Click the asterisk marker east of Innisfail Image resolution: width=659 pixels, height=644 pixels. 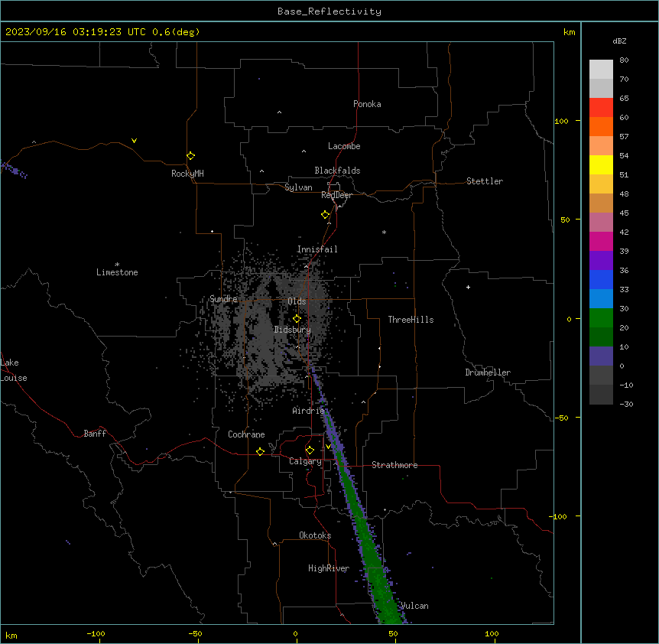(384, 232)
